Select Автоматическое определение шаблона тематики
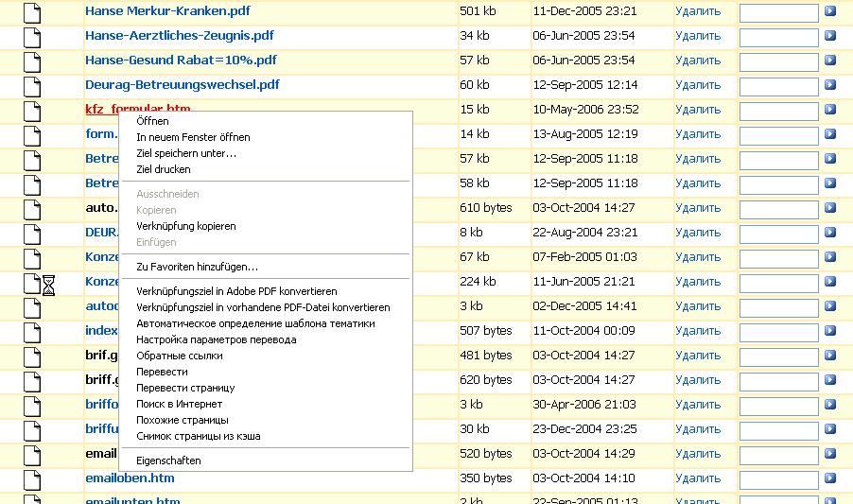 point(255,323)
